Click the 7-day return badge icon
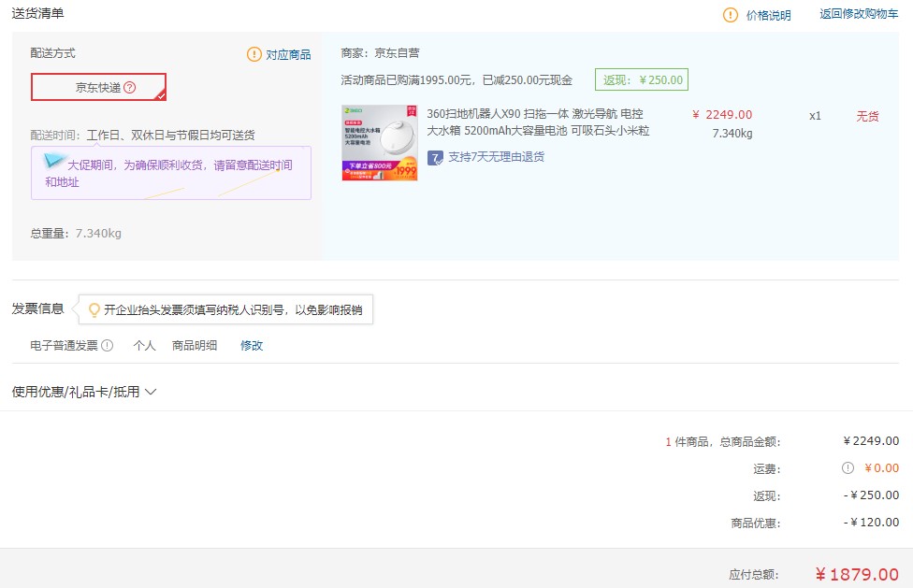This screenshot has height=588, width=913. pyautogui.click(x=435, y=158)
